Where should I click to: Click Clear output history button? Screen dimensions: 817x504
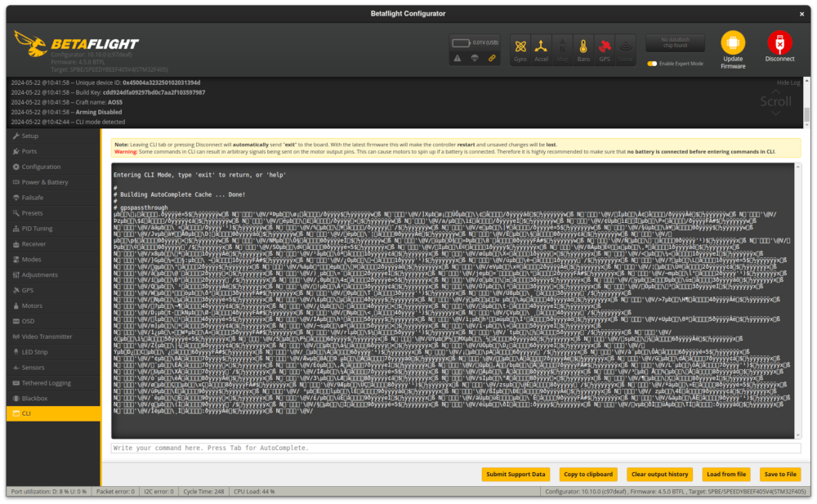[x=659, y=475]
